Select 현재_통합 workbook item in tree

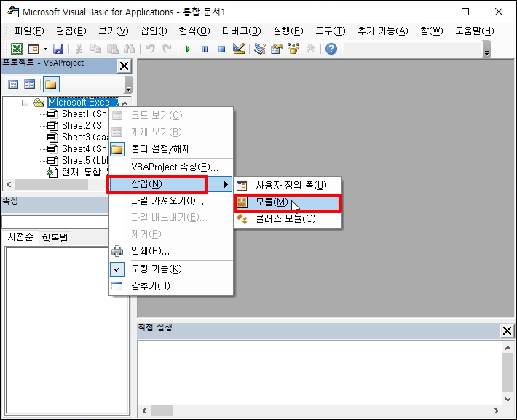(x=79, y=172)
